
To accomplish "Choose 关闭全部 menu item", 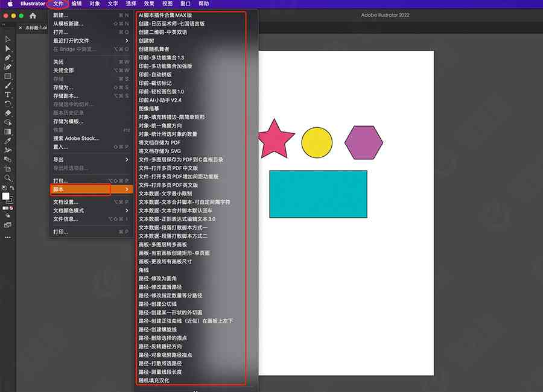I will click(91, 71).
